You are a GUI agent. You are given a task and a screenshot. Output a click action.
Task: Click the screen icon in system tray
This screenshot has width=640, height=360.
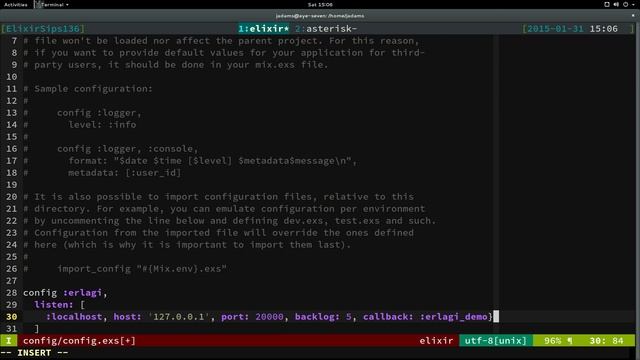pos(607,4)
